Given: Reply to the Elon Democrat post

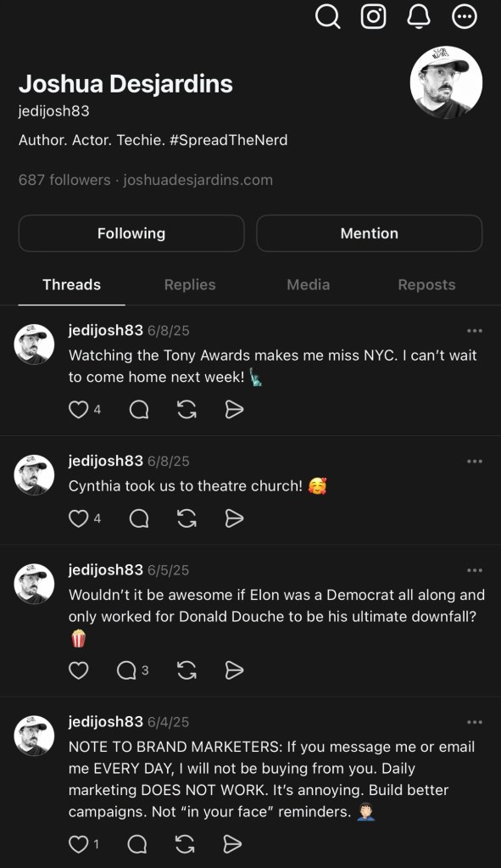Looking at the screenshot, I should click(x=127, y=669).
